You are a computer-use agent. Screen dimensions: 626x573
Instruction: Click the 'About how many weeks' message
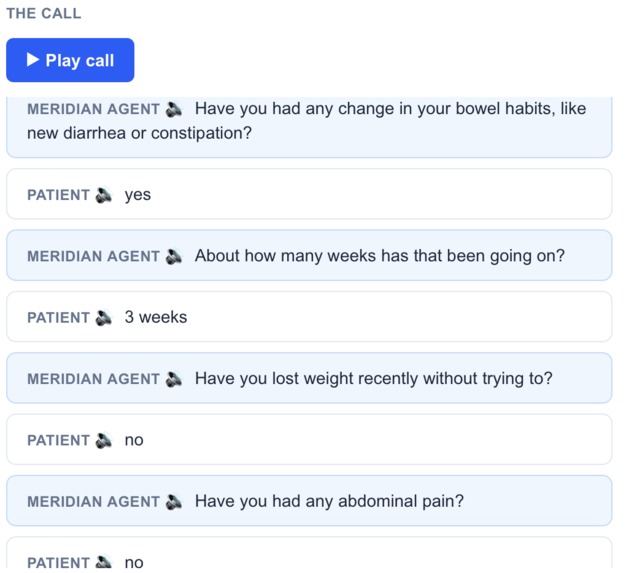(309, 256)
